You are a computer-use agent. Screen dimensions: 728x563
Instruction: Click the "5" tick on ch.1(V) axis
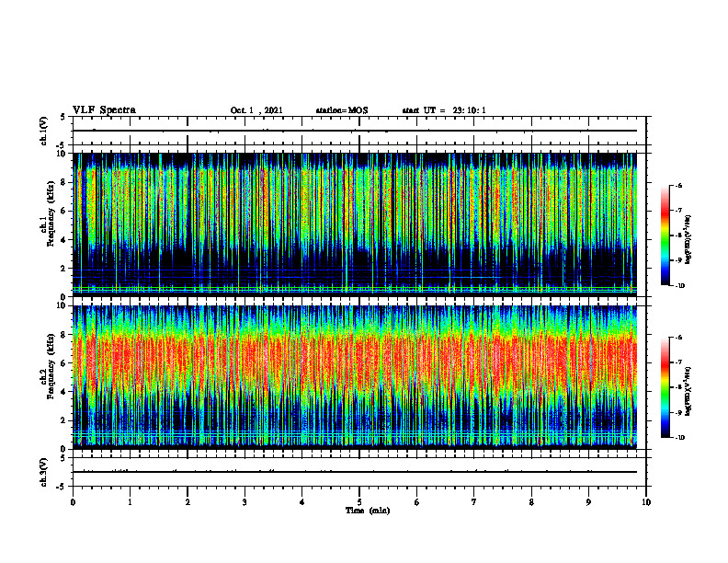(x=63, y=117)
